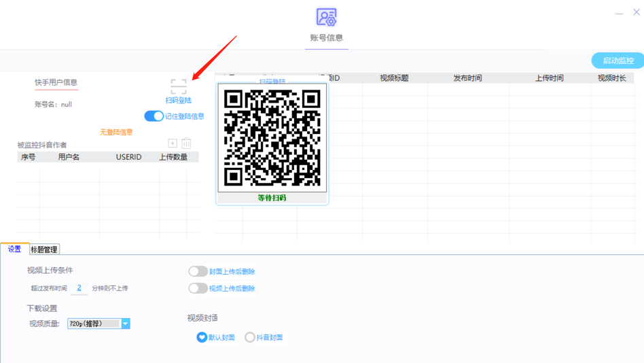Click the USERID column header
Screen dimensions: 644x363
tap(128, 157)
